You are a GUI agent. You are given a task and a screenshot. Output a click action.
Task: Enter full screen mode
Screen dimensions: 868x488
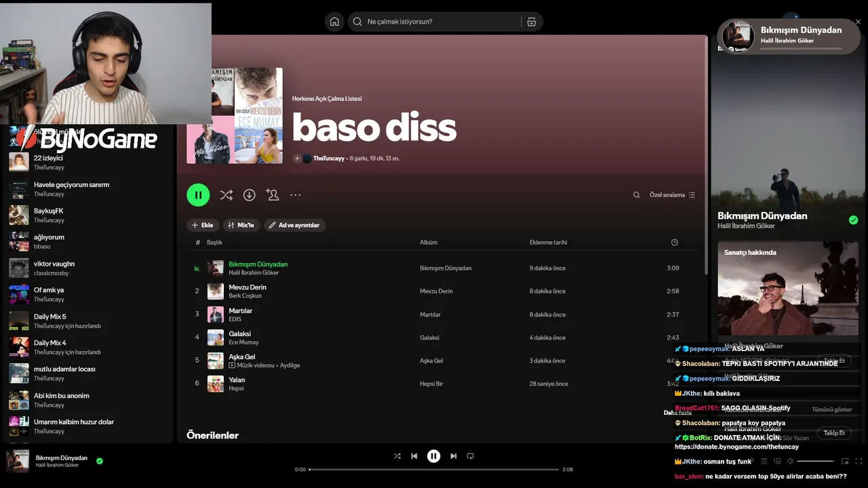pos(858,462)
